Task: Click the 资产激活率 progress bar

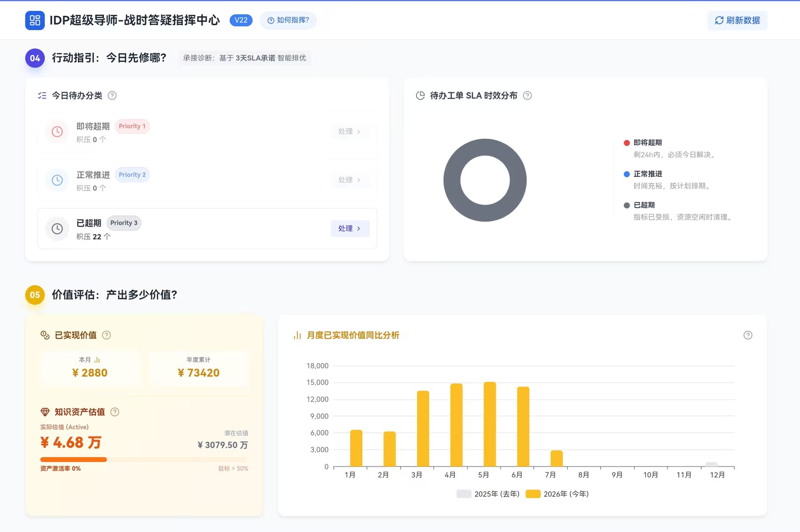Action: (x=144, y=460)
